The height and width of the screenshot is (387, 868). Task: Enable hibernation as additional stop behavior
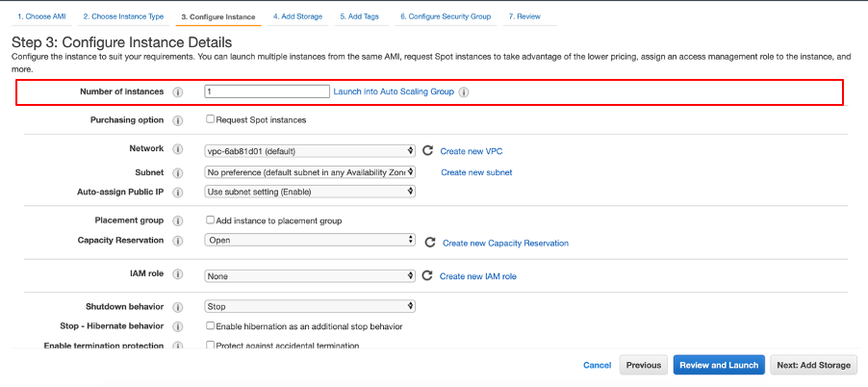211,326
